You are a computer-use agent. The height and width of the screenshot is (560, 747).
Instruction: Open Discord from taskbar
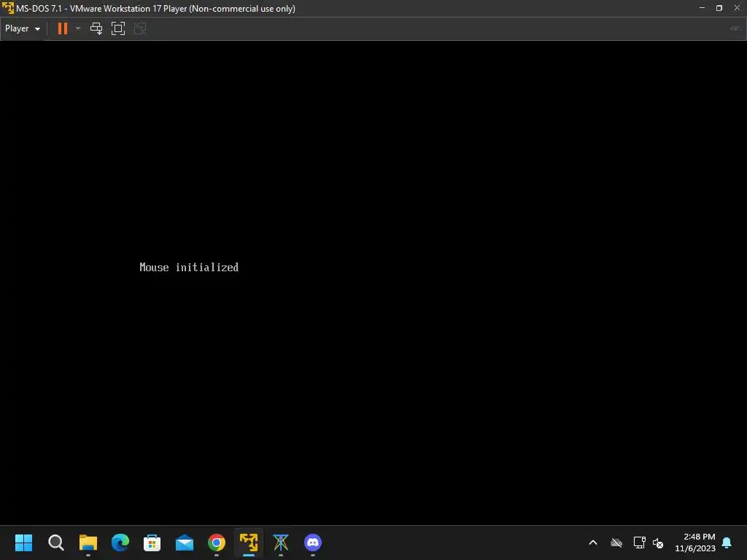313,542
